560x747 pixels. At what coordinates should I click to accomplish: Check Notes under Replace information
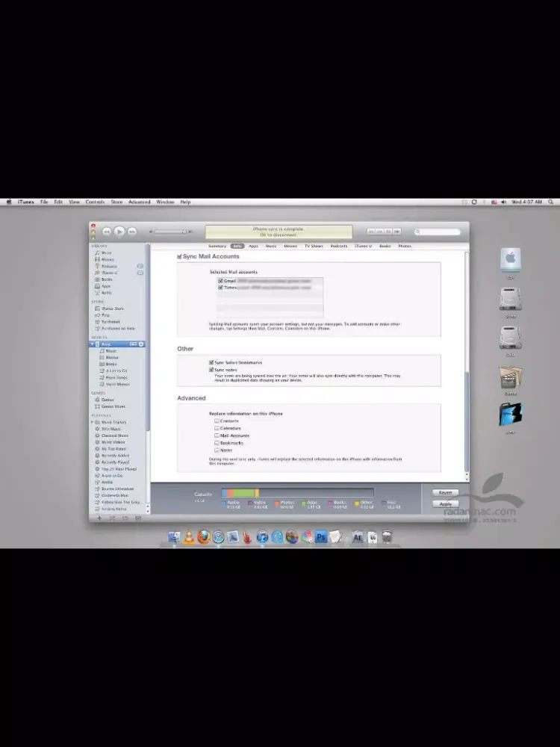(x=217, y=450)
